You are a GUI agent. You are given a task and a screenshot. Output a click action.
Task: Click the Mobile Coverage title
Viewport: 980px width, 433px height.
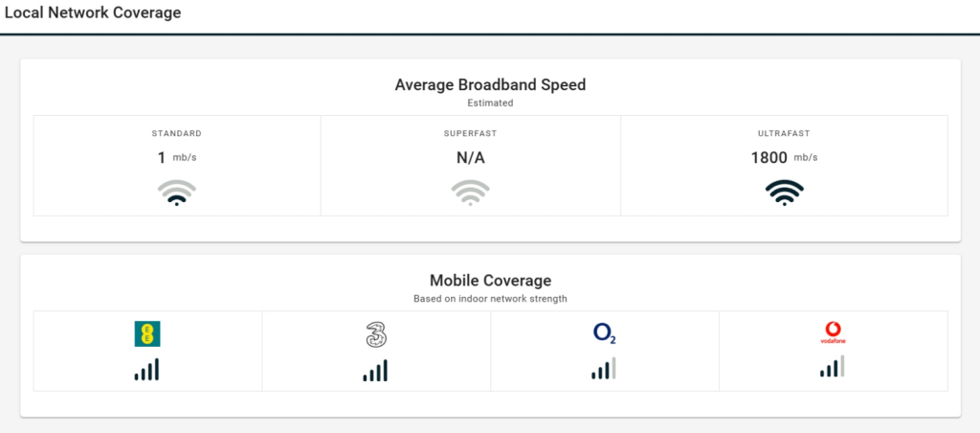click(490, 281)
